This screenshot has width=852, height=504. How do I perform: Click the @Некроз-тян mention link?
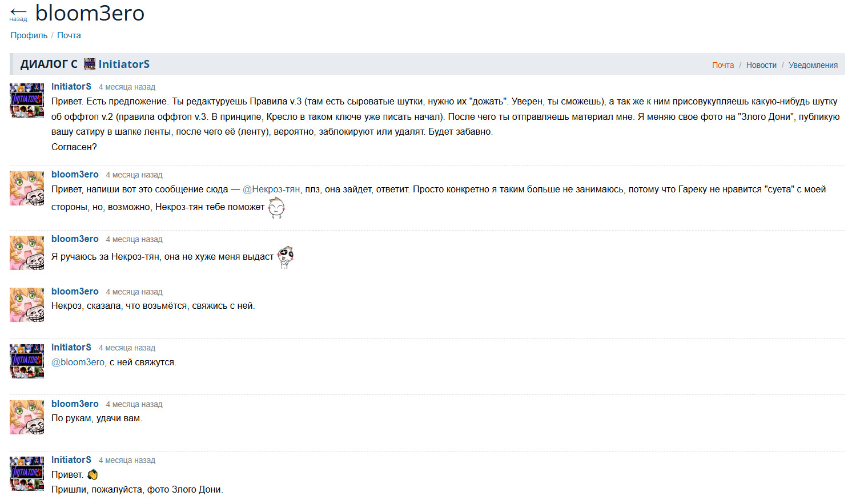[271, 189]
